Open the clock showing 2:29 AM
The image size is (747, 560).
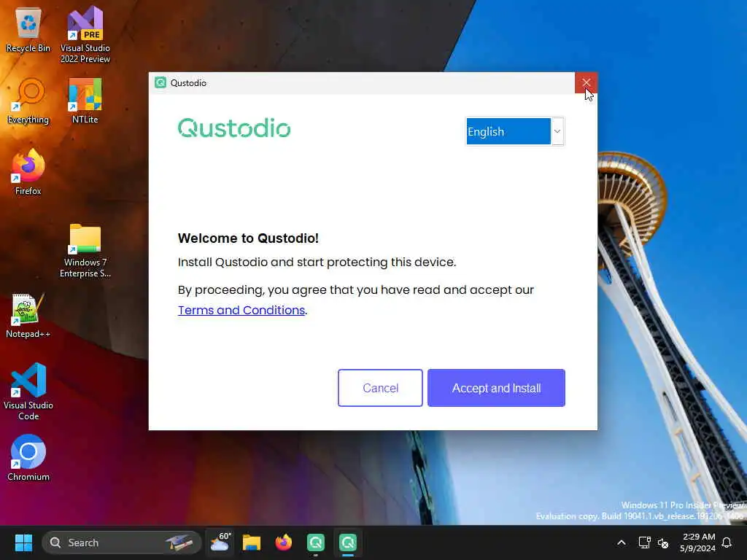pyautogui.click(x=697, y=542)
